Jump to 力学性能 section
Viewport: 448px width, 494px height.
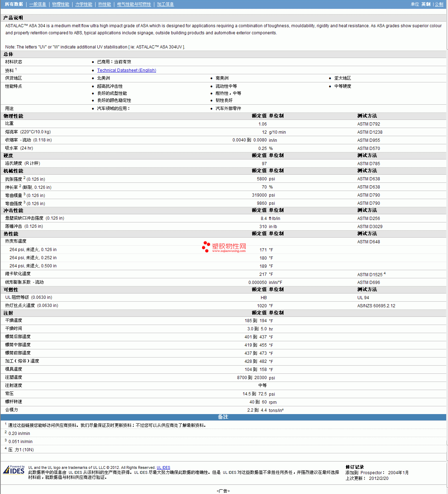tap(84, 4)
